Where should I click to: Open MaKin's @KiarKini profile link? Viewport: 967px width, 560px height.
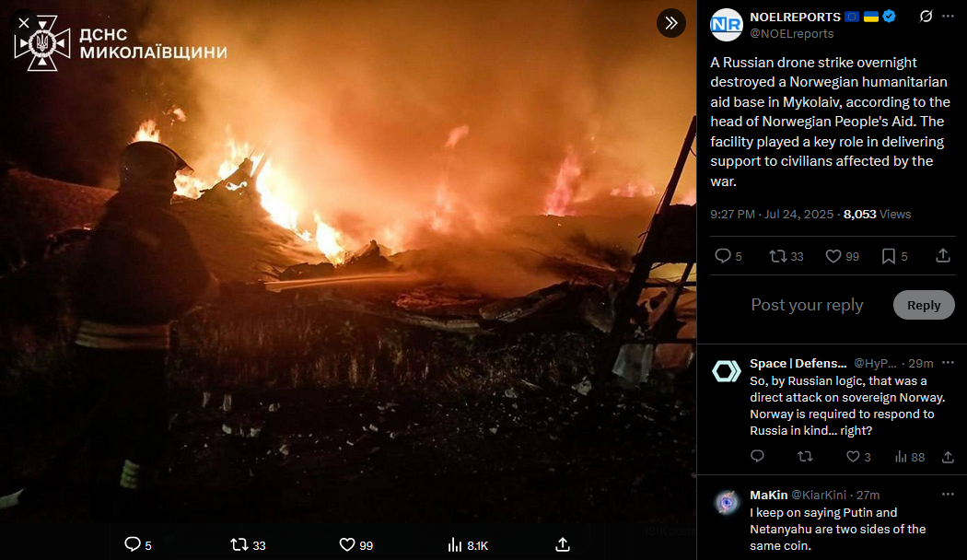pyautogui.click(x=819, y=495)
